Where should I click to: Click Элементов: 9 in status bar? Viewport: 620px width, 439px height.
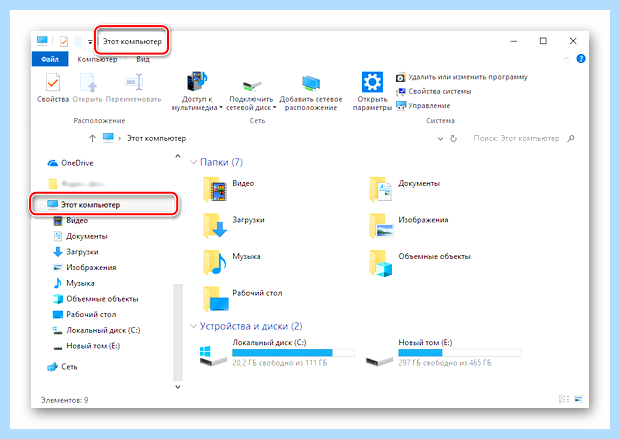[x=64, y=400]
